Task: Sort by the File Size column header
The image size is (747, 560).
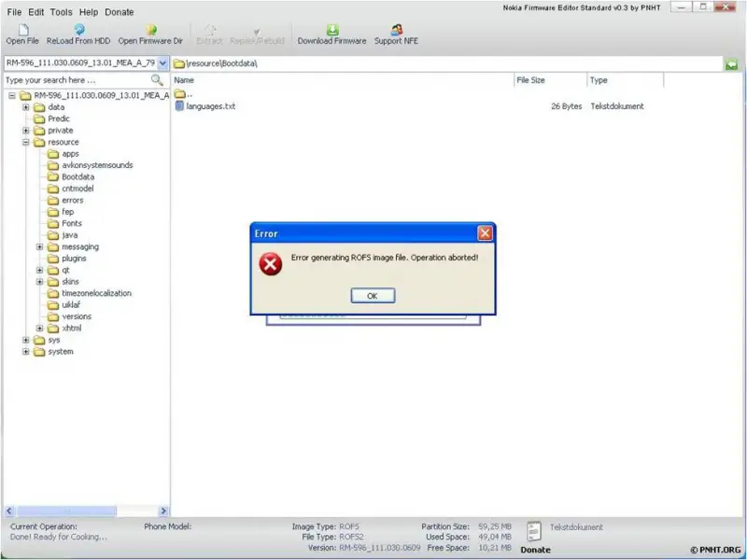Action: coord(550,80)
